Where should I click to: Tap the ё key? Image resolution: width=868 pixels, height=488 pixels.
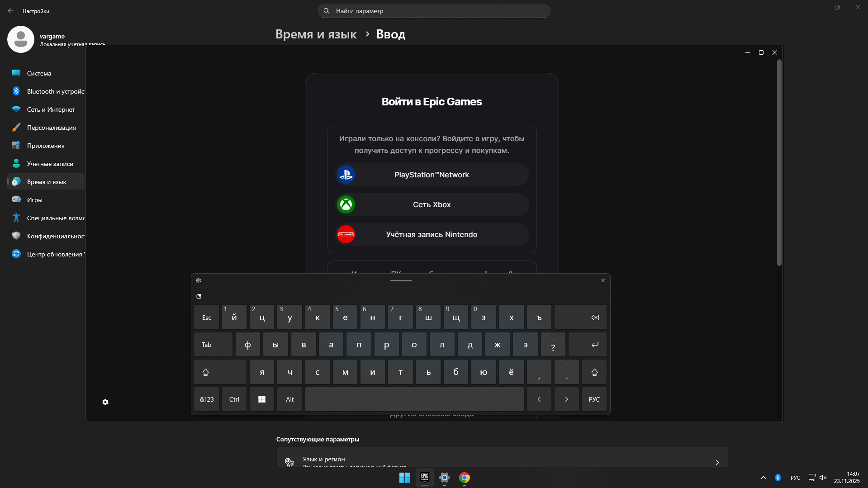511,372
